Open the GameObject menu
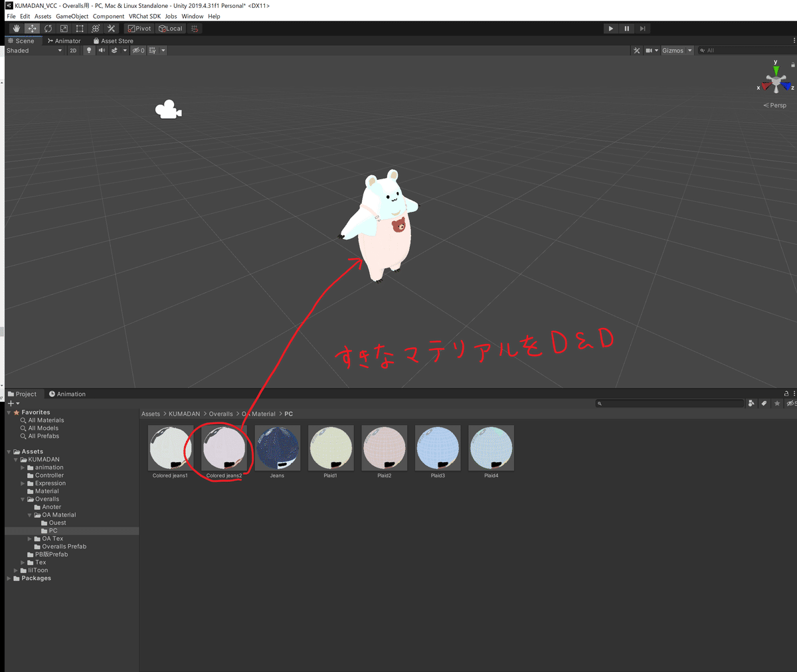 click(72, 16)
